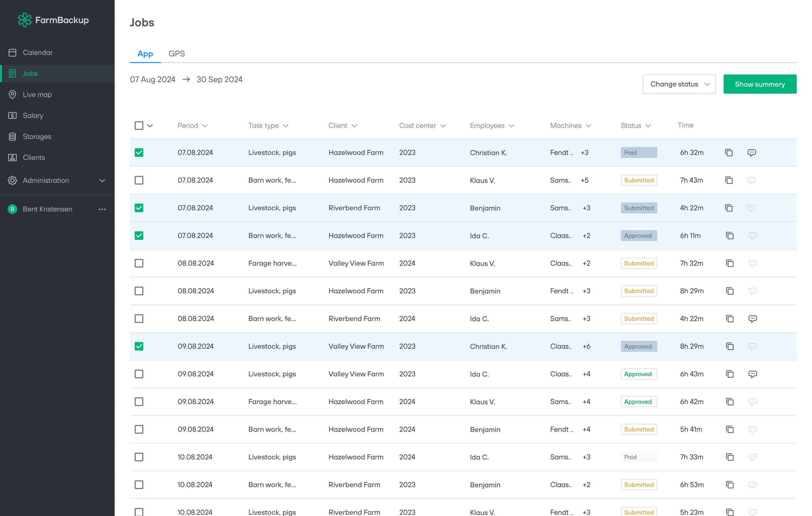Image resolution: width=812 pixels, height=516 pixels.
Task: Expand the Administration sidebar section
Action: (x=102, y=181)
